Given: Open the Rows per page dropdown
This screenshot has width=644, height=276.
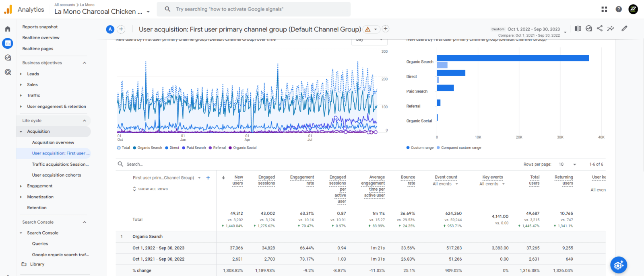Looking at the screenshot, I should click(568, 164).
